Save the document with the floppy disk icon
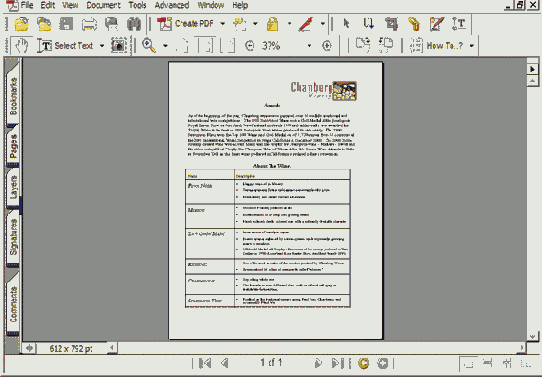This screenshot has width=542, height=377. tap(66, 24)
